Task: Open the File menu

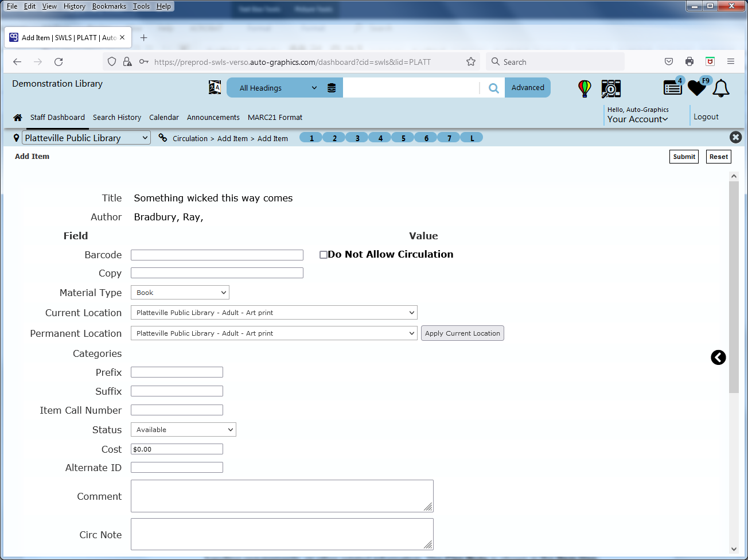Action: (12, 6)
